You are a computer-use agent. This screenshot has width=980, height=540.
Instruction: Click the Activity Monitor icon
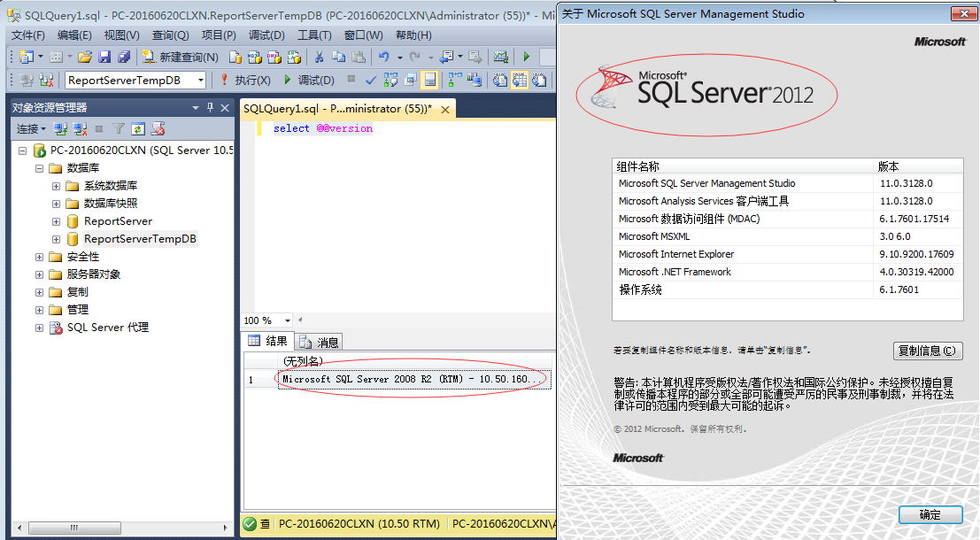click(501, 57)
